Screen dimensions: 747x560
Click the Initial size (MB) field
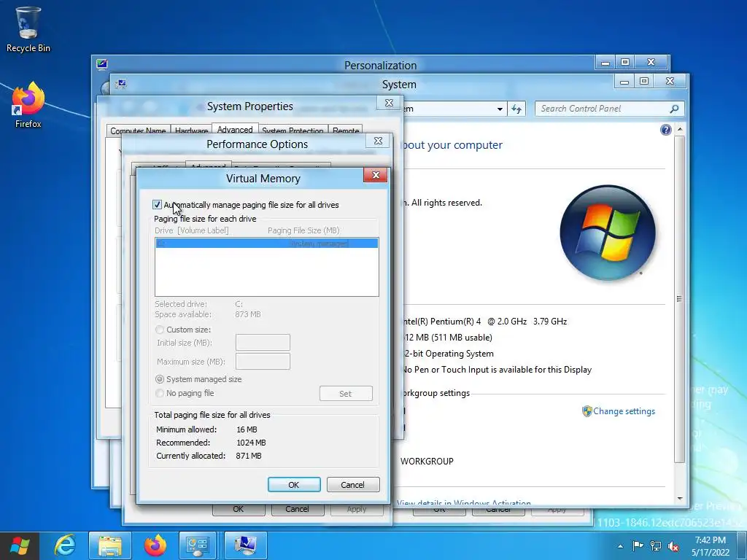pyautogui.click(x=263, y=343)
